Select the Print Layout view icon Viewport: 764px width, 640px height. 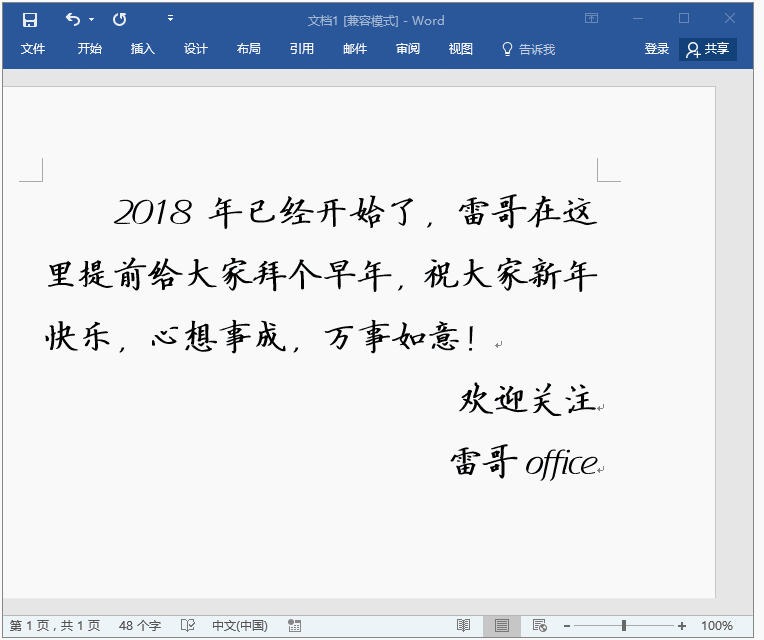pos(501,625)
